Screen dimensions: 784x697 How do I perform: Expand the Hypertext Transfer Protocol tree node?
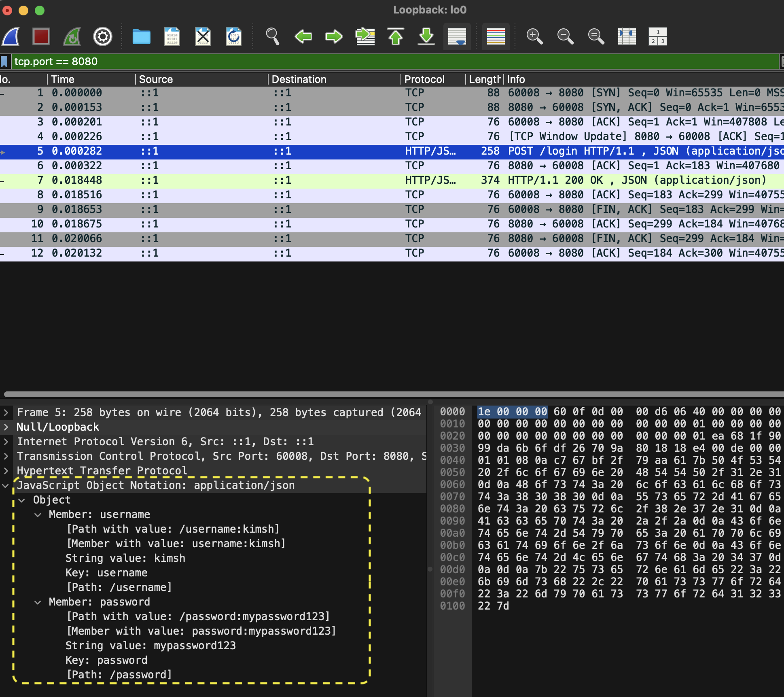coord(6,471)
